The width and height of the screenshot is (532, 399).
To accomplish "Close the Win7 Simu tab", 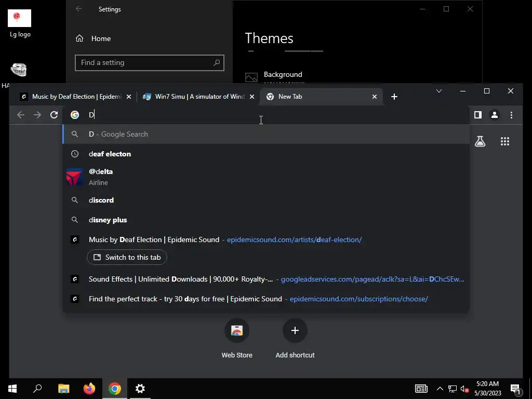I will click(x=252, y=97).
